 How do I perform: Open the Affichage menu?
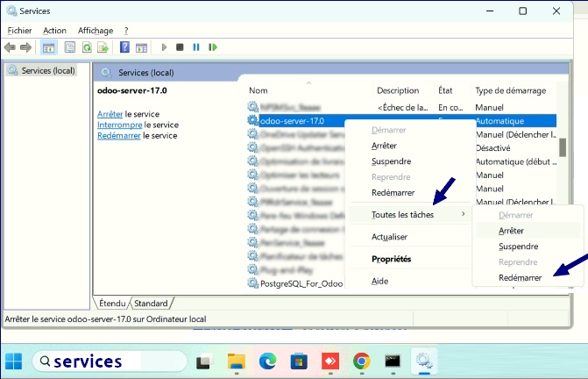[96, 31]
